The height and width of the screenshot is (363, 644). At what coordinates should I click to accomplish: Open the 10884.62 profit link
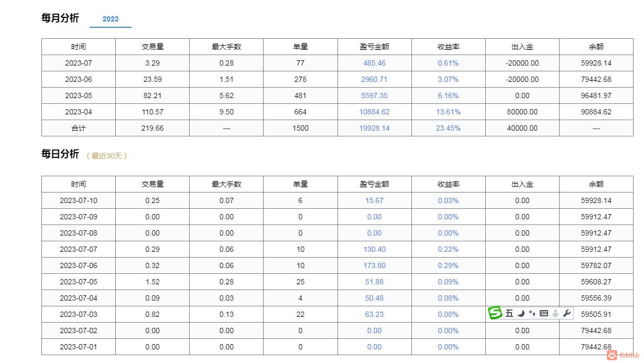(x=374, y=112)
